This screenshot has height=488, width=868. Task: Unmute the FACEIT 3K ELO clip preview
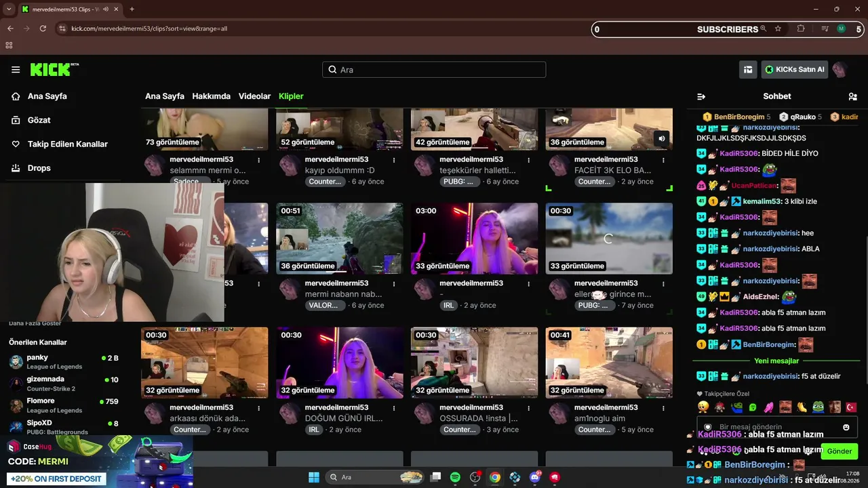pos(661,139)
